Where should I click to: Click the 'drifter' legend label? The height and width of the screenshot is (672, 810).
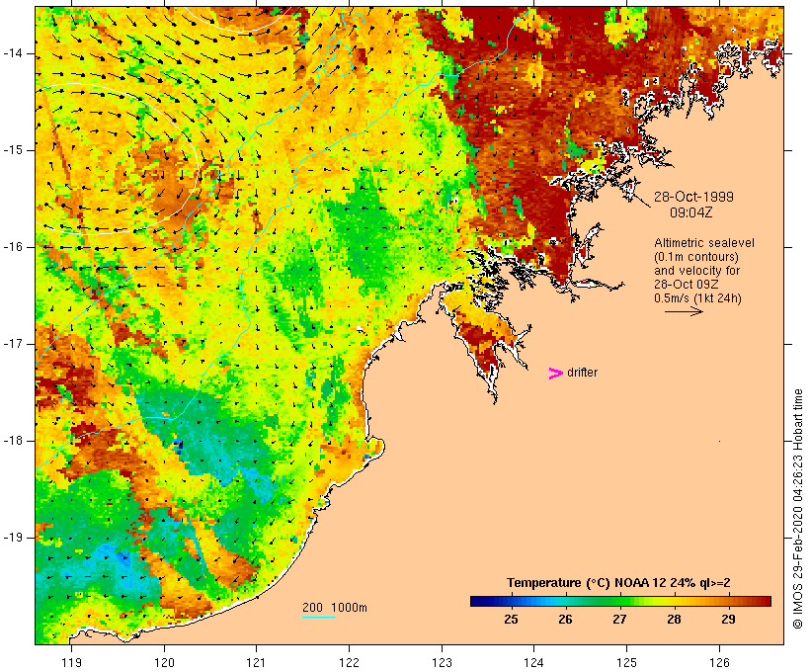tap(582, 373)
